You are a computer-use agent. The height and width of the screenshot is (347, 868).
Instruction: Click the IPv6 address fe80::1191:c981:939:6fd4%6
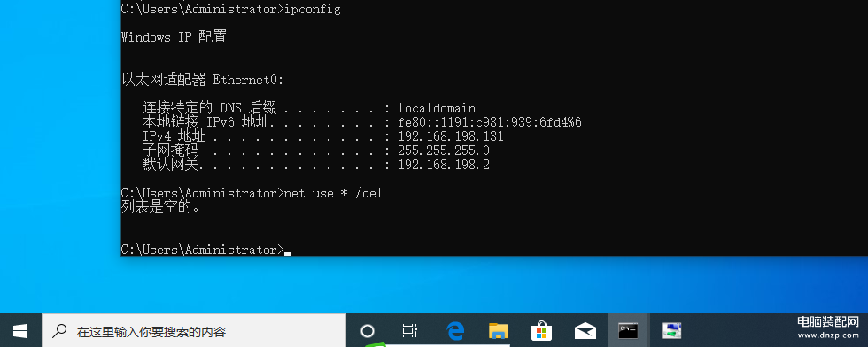coord(489,122)
